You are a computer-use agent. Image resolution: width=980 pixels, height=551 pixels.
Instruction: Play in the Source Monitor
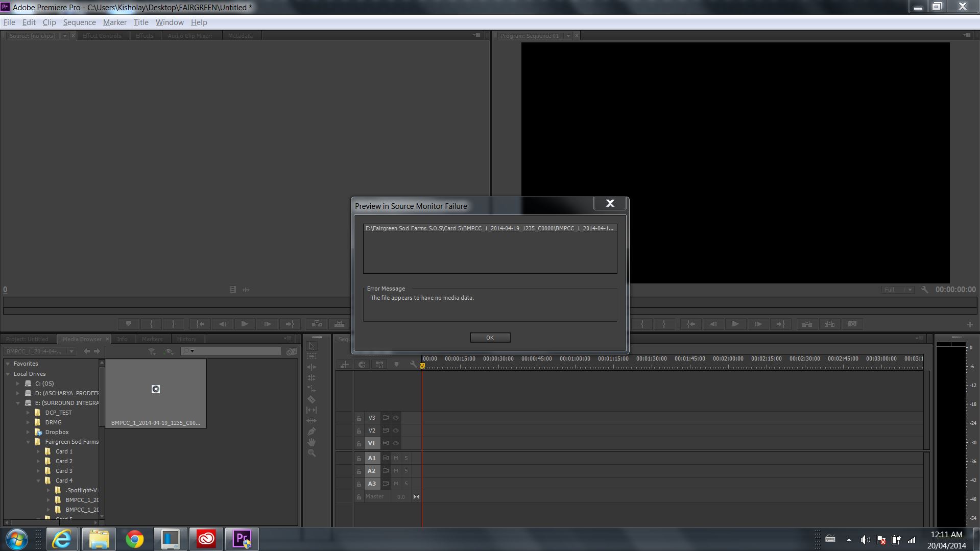[x=245, y=324]
